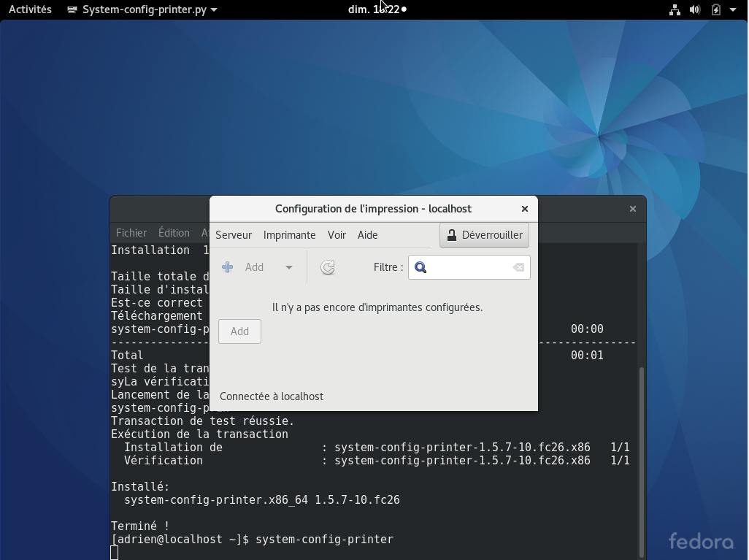The width and height of the screenshot is (749, 560).
Task: Open the terminal Fichier menu
Action: (x=131, y=233)
